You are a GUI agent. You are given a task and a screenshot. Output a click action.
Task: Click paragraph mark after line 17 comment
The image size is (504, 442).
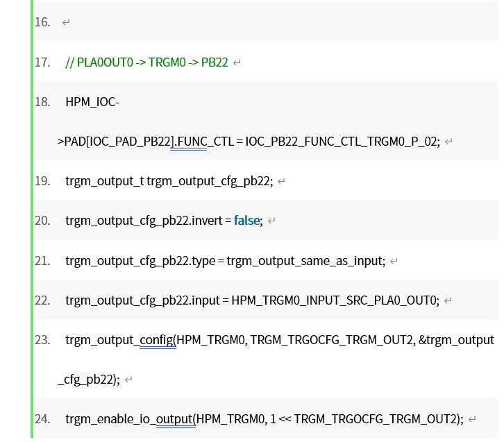237,62
